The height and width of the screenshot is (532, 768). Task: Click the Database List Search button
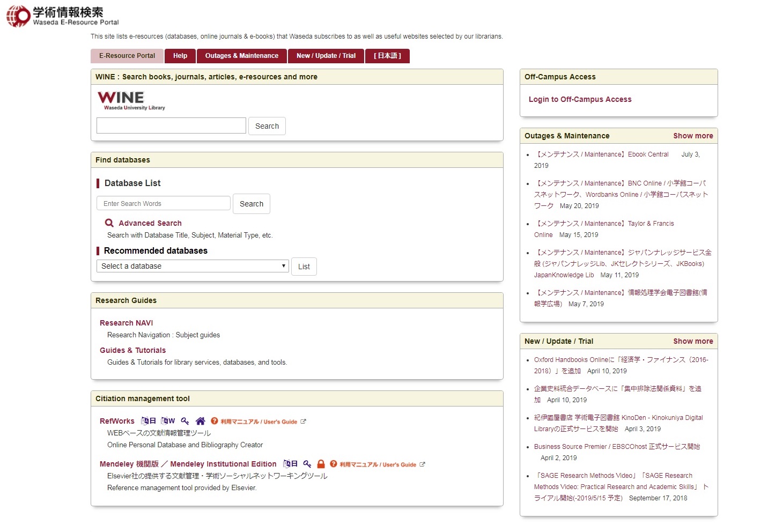pyautogui.click(x=252, y=204)
